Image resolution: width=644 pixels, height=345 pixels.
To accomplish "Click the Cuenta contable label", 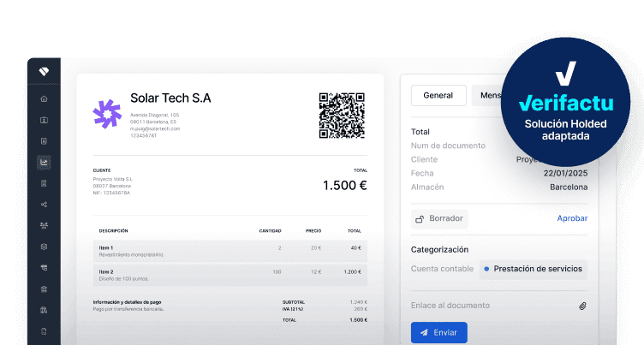I will click(x=442, y=269).
